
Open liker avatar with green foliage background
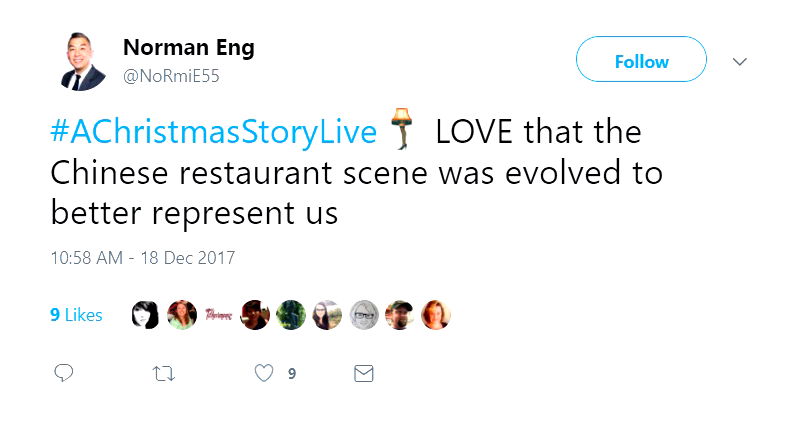pos(291,315)
